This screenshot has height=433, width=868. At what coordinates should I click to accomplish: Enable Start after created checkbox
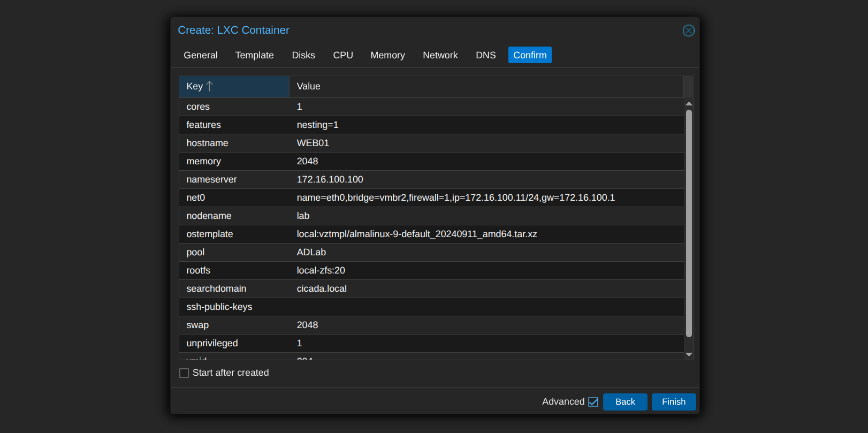184,373
